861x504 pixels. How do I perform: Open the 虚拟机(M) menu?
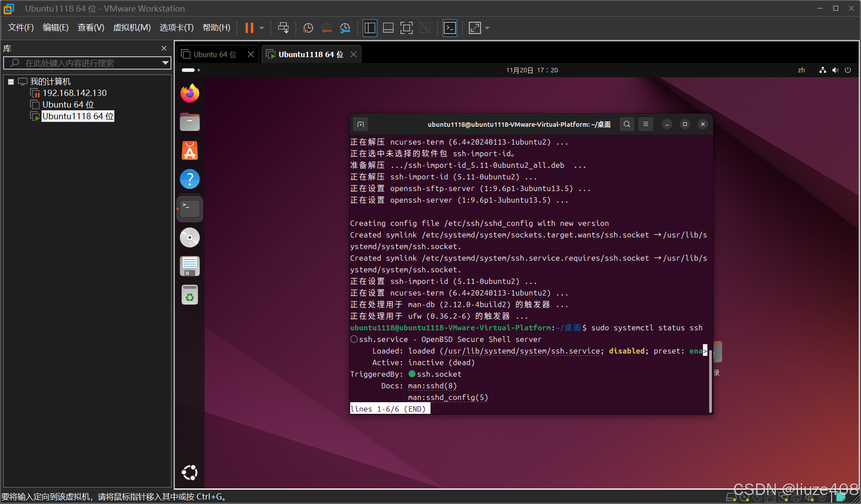132,28
